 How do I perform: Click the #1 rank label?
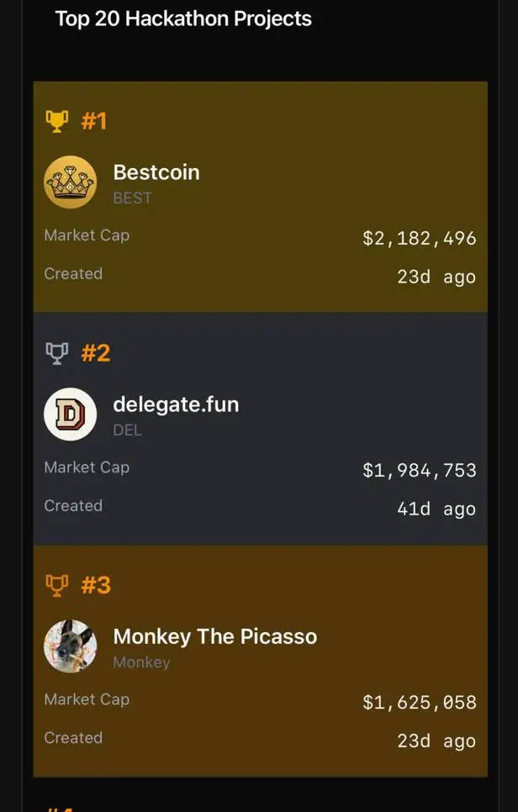(93, 121)
